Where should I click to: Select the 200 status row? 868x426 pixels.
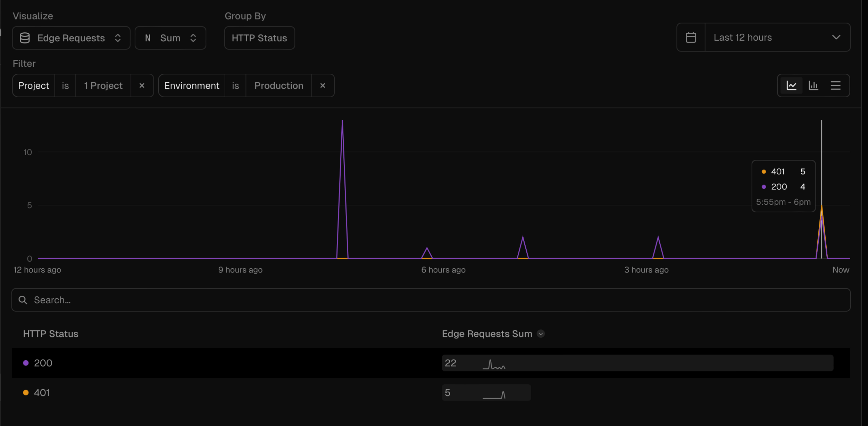(43, 363)
